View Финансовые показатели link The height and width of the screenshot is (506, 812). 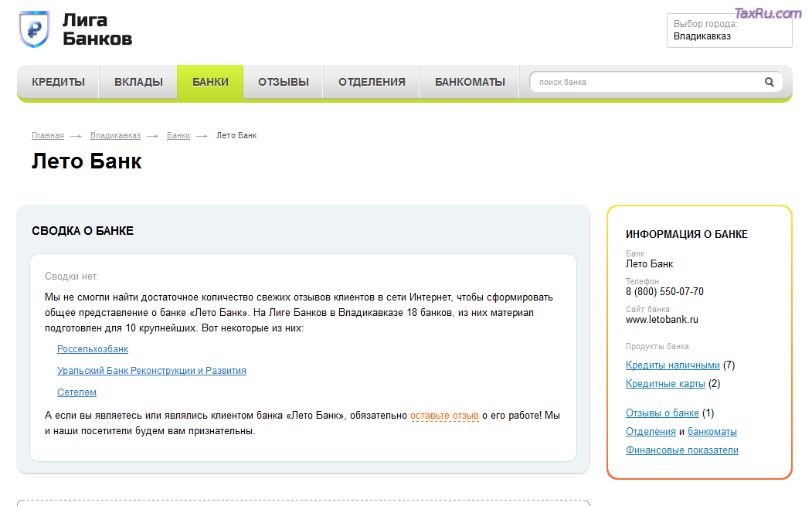[681, 450]
